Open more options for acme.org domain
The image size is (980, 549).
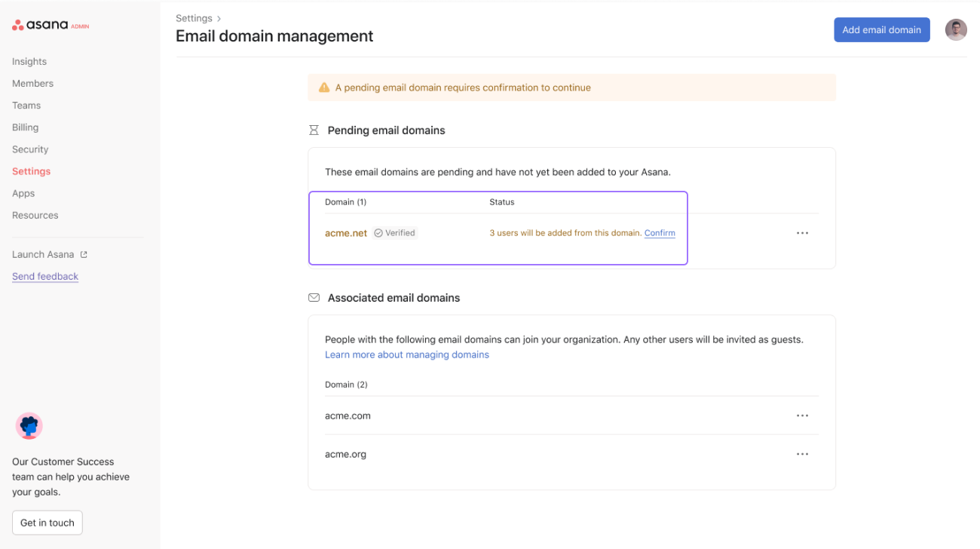[802, 454]
